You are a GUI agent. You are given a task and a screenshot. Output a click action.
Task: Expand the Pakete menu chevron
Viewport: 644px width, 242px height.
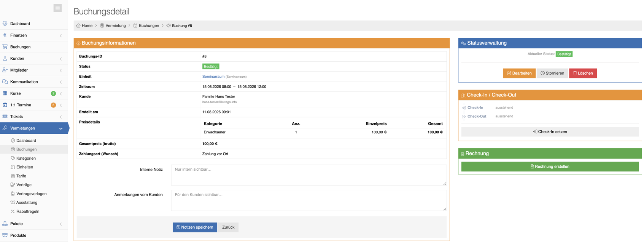click(x=61, y=224)
